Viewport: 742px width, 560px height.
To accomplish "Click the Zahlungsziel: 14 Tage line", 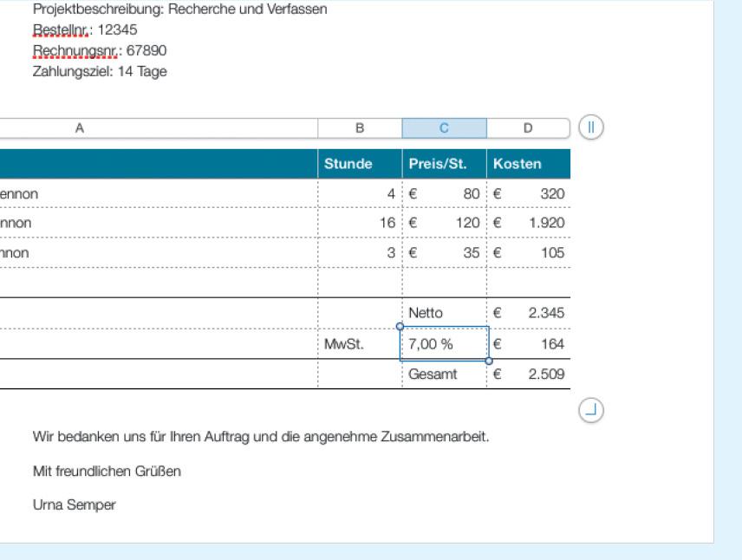I will point(100,71).
